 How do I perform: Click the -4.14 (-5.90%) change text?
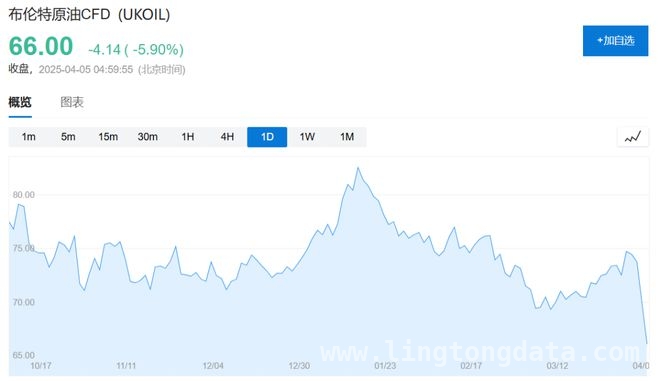pos(136,50)
